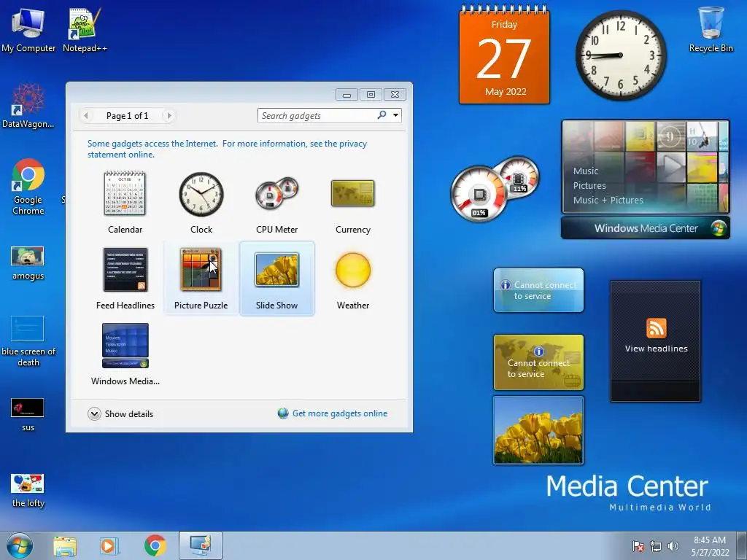Image resolution: width=747 pixels, height=560 pixels.
Task: Click the CPU meter desktop gadget
Action: pyautogui.click(x=494, y=189)
